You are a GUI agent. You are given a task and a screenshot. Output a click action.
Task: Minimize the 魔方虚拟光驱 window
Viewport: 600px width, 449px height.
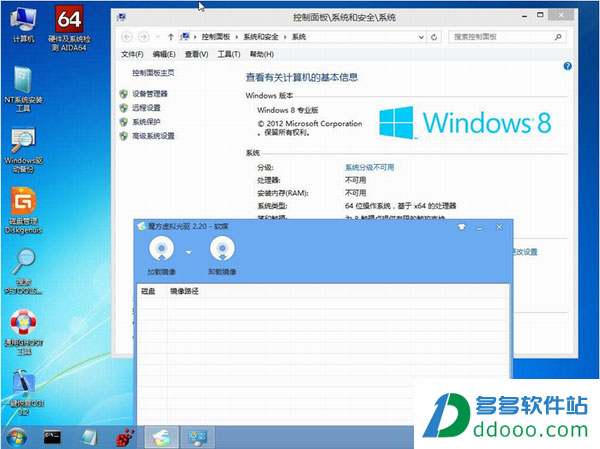coord(479,227)
